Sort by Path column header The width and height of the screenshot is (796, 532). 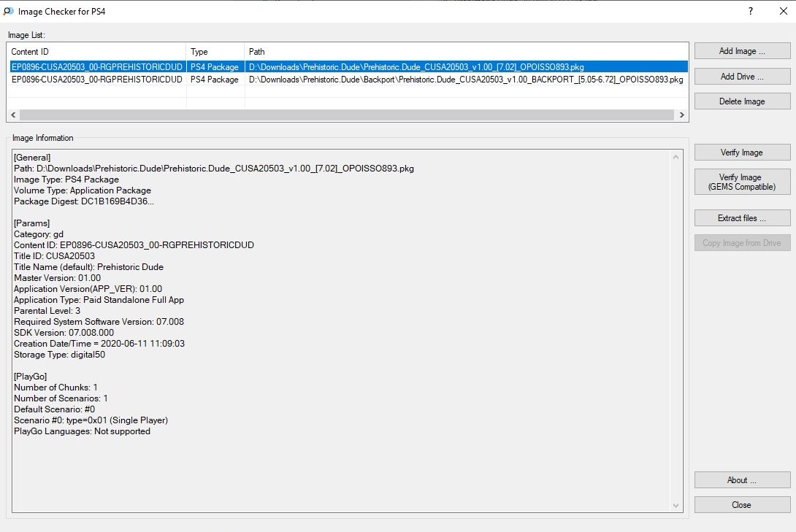point(466,52)
